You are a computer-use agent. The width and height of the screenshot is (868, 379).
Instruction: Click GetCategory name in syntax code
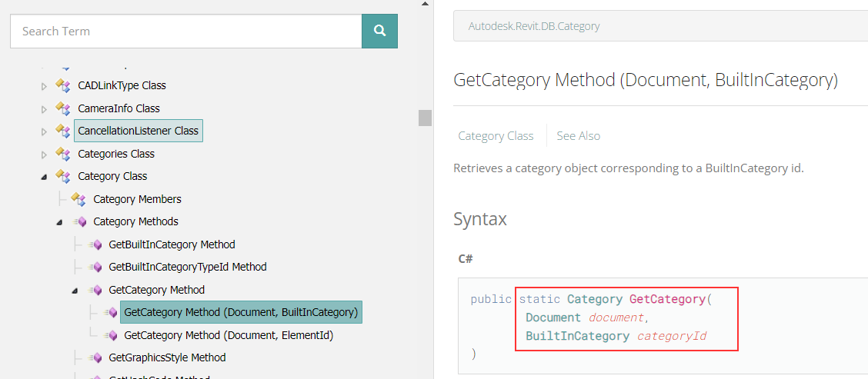(x=667, y=299)
